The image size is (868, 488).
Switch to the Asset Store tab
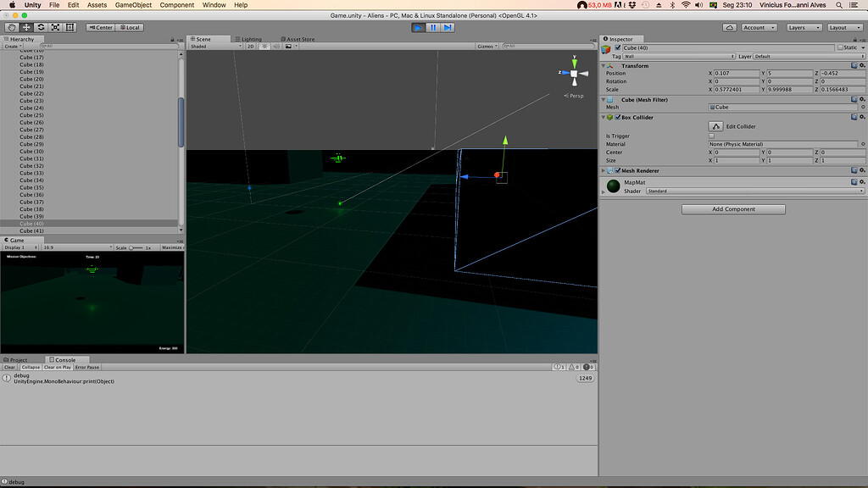tap(300, 39)
